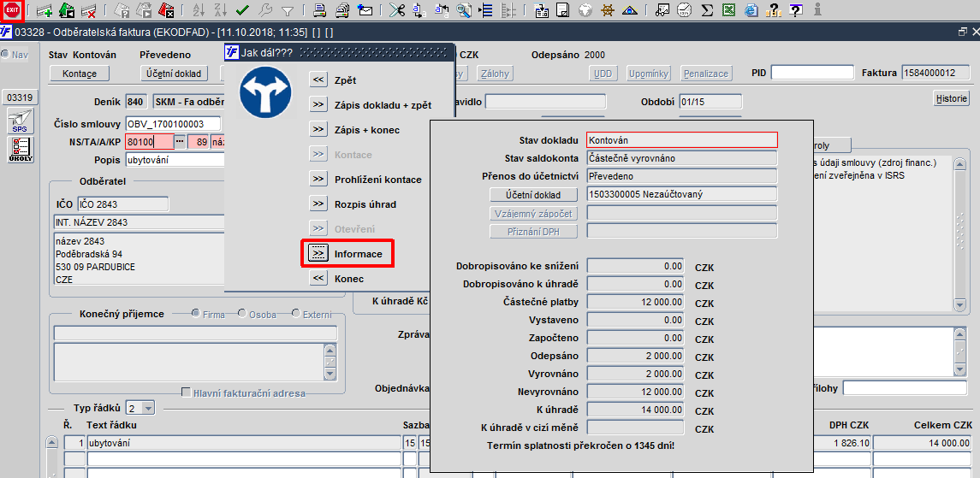The height and width of the screenshot is (478, 980).
Task: Click the Excel export icon
Action: pos(728,10)
